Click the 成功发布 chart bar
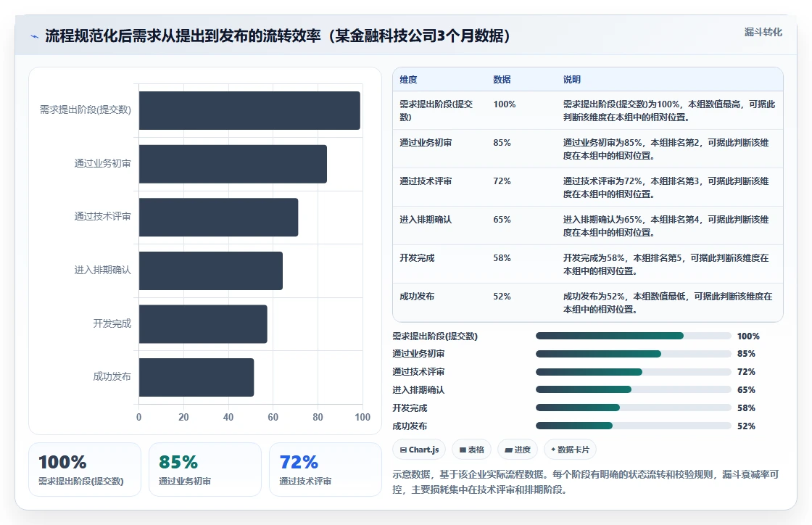 click(196, 377)
